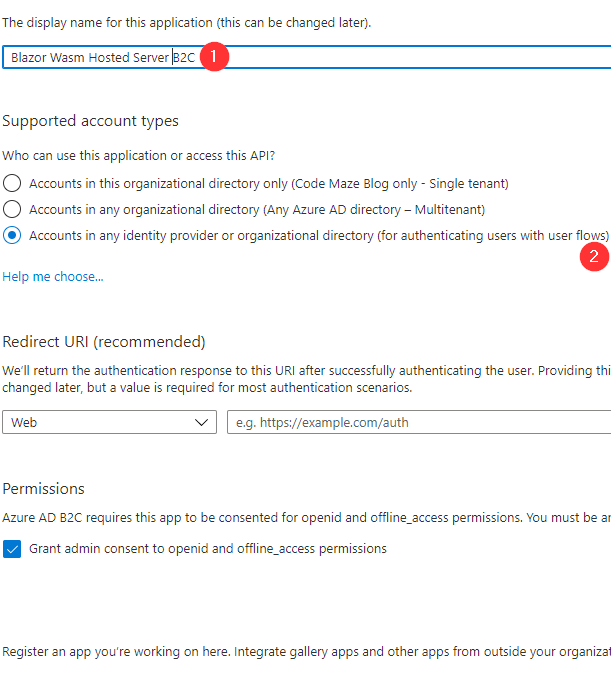Viewport: 611px width, 675px height.
Task: Click the 'Grant admin consent to openid' label text
Action: [207, 549]
